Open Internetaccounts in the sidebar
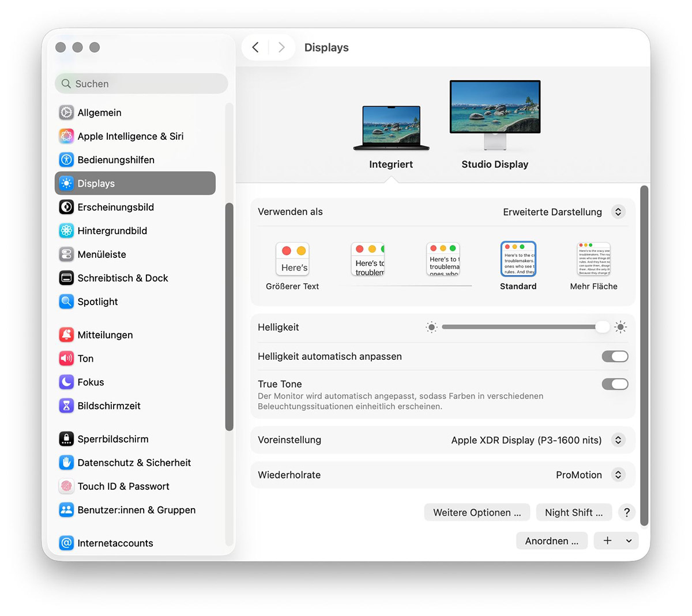 (x=135, y=543)
